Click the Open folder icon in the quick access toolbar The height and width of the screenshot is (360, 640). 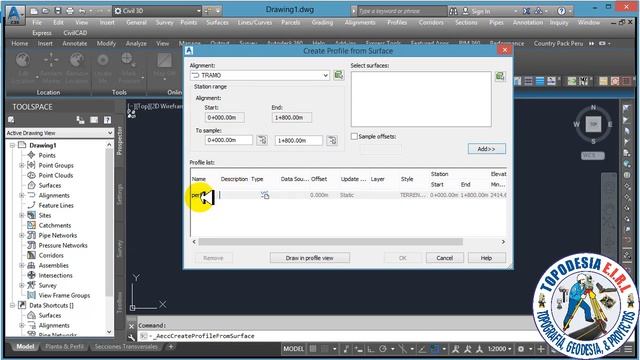pos(46,11)
